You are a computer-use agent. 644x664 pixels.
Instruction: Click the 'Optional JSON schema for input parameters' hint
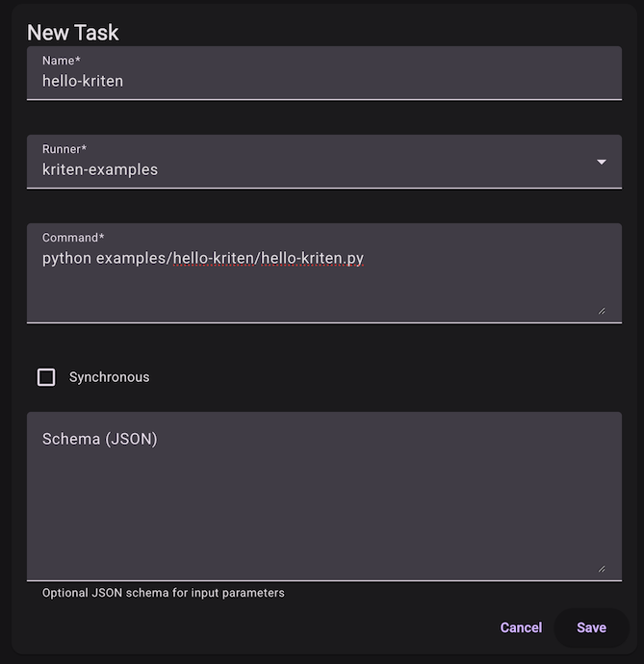[x=163, y=593]
